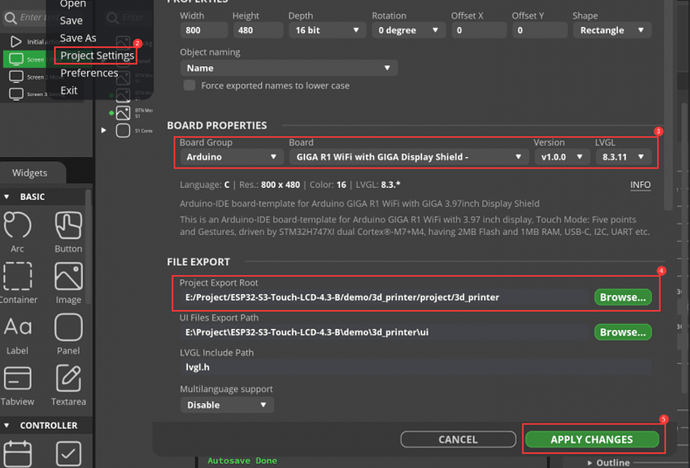Select Exit in the file menu
690x468 pixels.
tap(69, 91)
